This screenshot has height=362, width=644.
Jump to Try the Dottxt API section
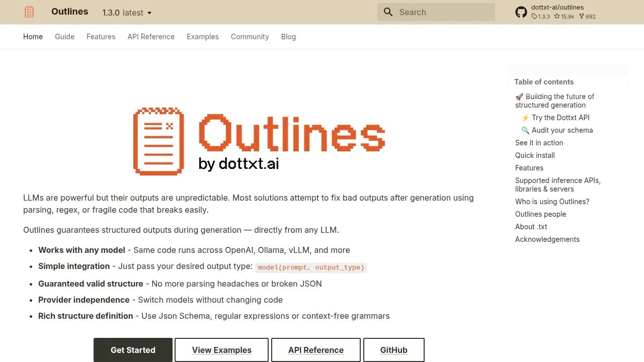(555, 118)
